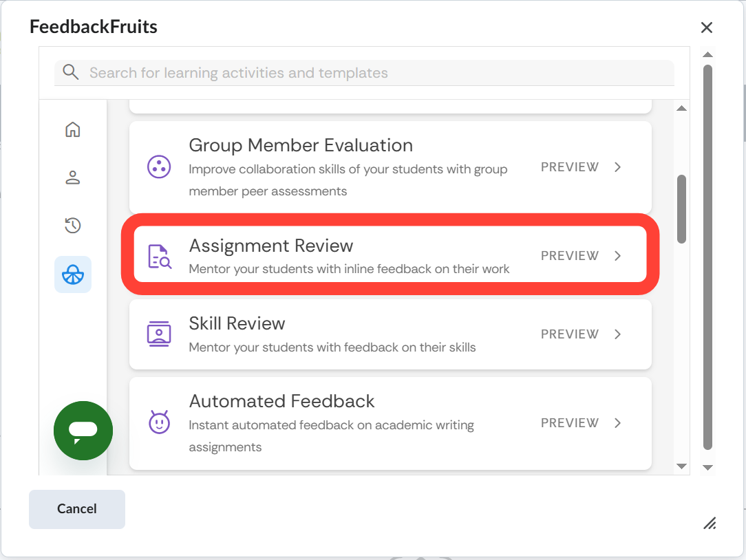Expand Group Member Evaluation preview chevron
This screenshot has height=560, width=746.
click(617, 167)
